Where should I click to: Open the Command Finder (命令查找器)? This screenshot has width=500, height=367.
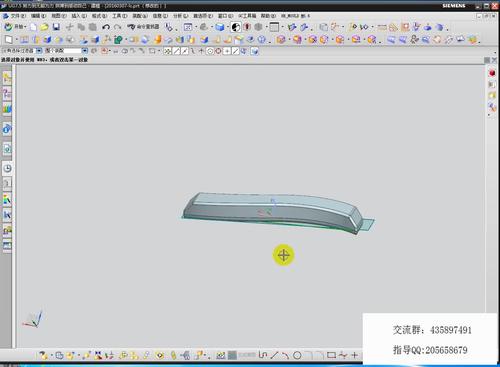[143, 27]
